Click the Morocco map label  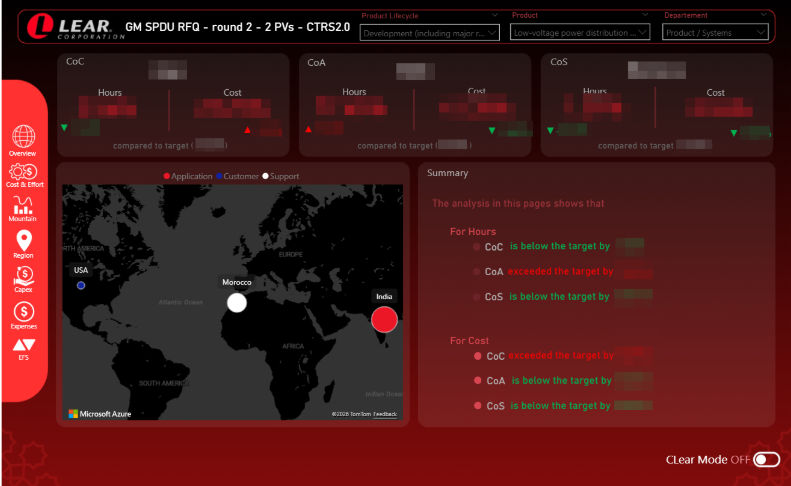[x=237, y=282]
